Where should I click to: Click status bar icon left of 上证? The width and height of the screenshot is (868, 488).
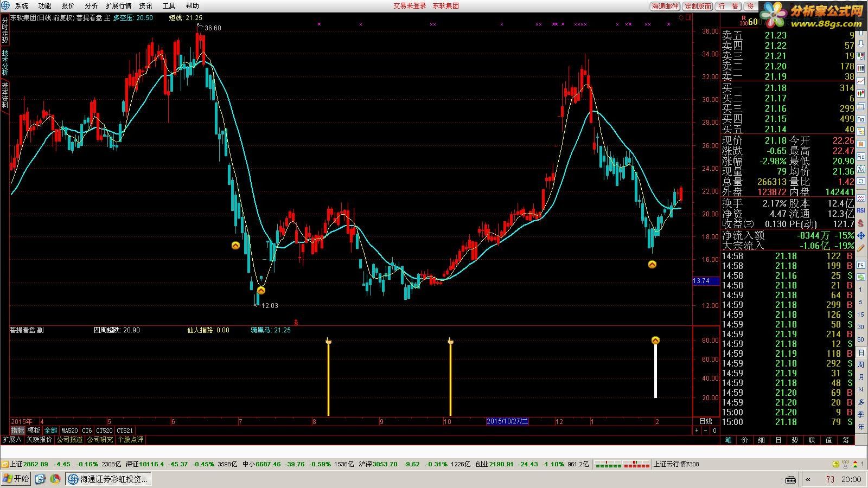click(5, 464)
